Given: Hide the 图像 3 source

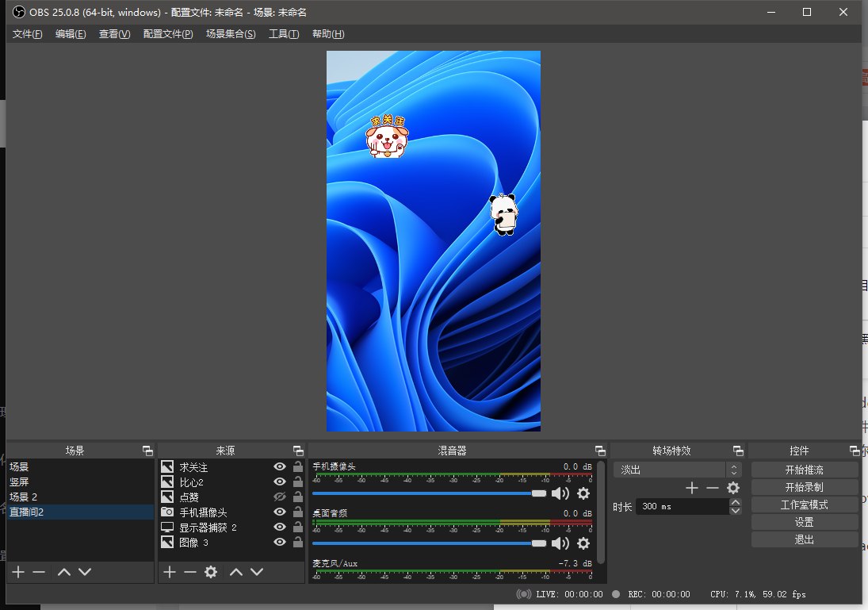Looking at the screenshot, I should (x=280, y=541).
